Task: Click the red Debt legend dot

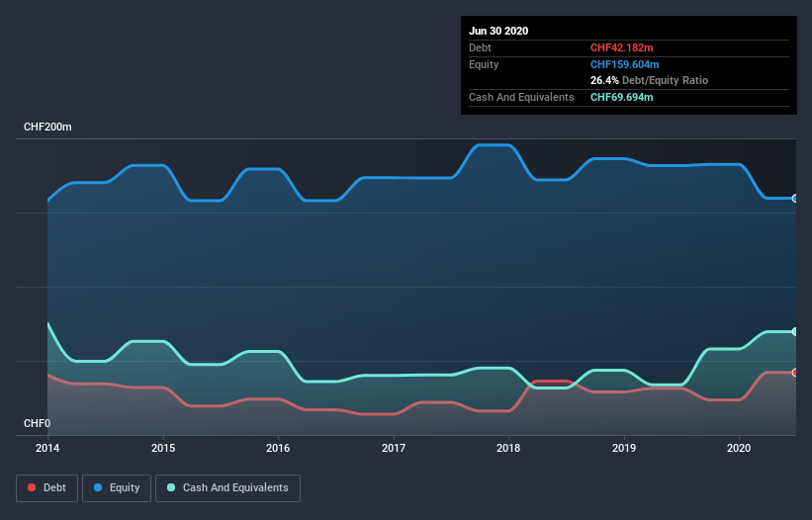Action: point(32,487)
